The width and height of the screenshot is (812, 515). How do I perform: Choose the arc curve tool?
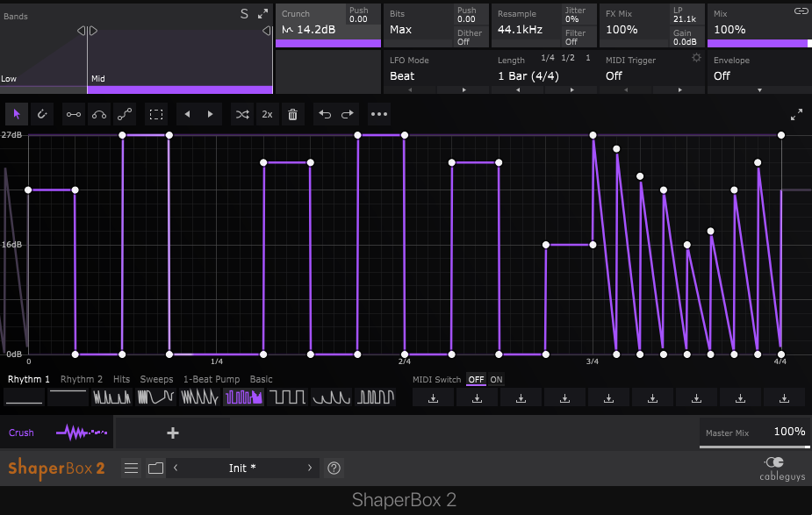[x=99, y=114]
